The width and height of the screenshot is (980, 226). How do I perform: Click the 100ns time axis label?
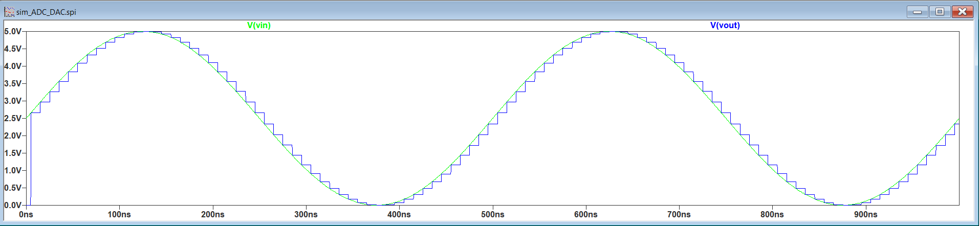tap(119, 215)
